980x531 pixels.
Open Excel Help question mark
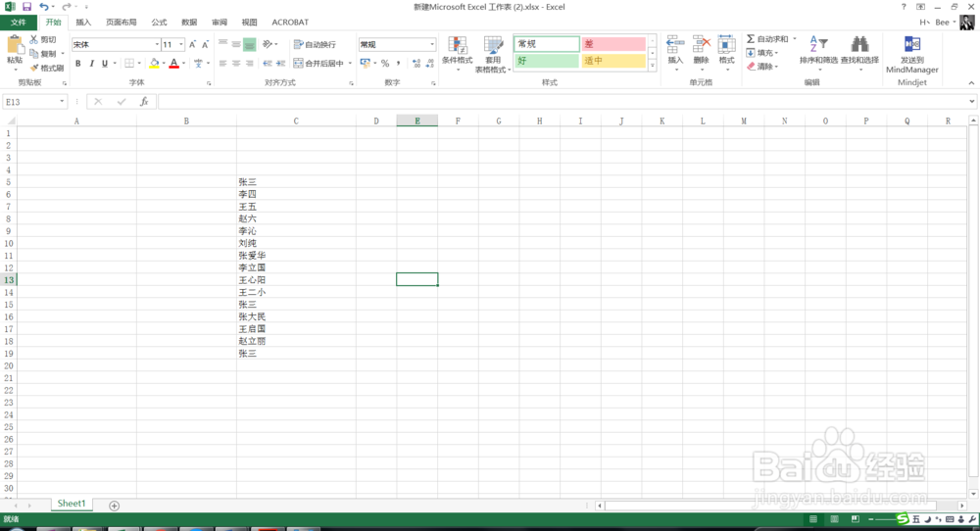(x=904, y=7)
